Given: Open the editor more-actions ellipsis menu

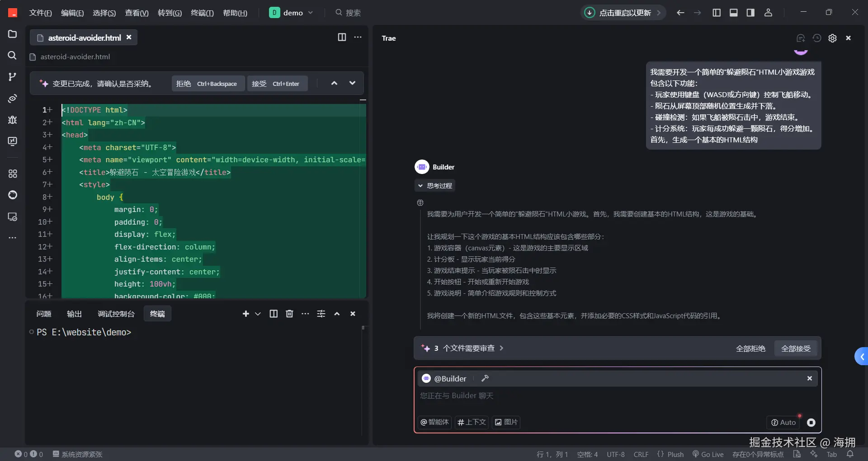Looking at the screenshot, I should (x=358, y=37).
